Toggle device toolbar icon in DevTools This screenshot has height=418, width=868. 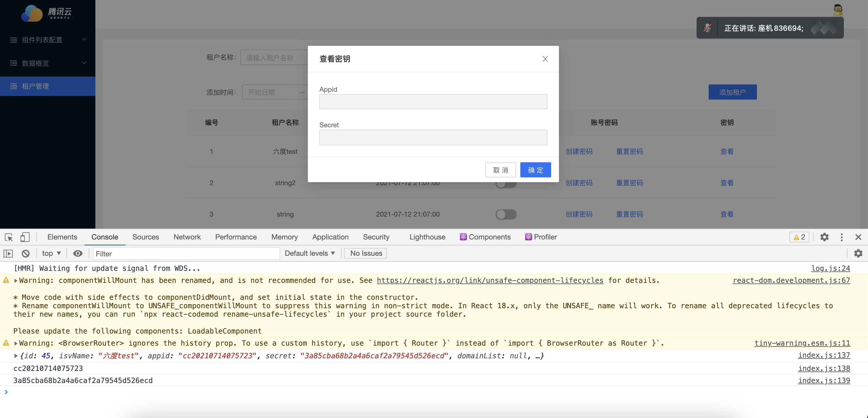pos(25,237)
